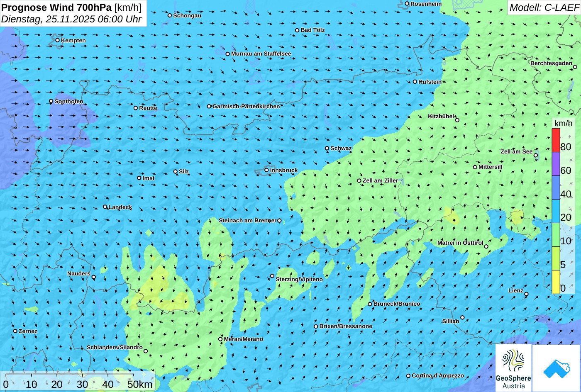Click the 'Modell: C-LAEF' label
This screenshot has height=392, width=581.
(x=544, y=7)
